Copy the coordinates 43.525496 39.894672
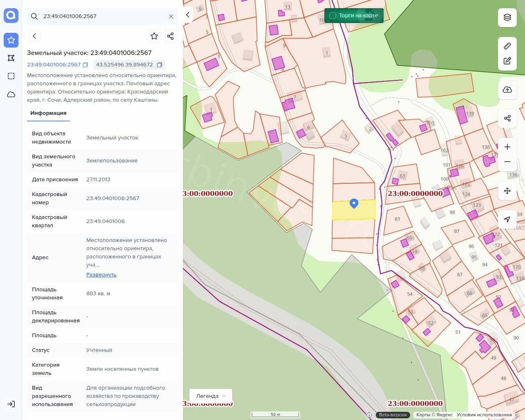525x420 pixels. tap(160, 65)
